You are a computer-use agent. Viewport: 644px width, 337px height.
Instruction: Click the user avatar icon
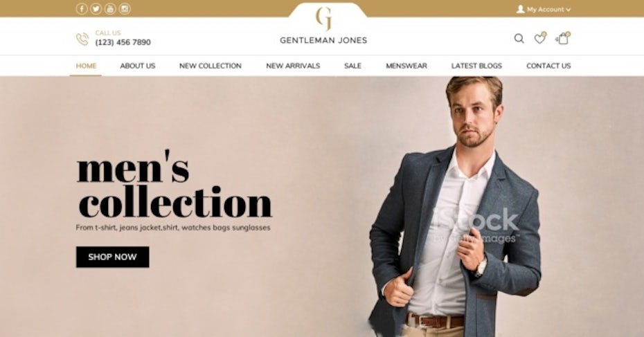(x=520, y=9)
